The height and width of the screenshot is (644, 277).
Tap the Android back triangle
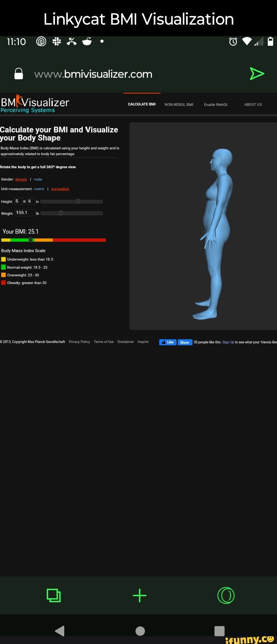[60, 631]
